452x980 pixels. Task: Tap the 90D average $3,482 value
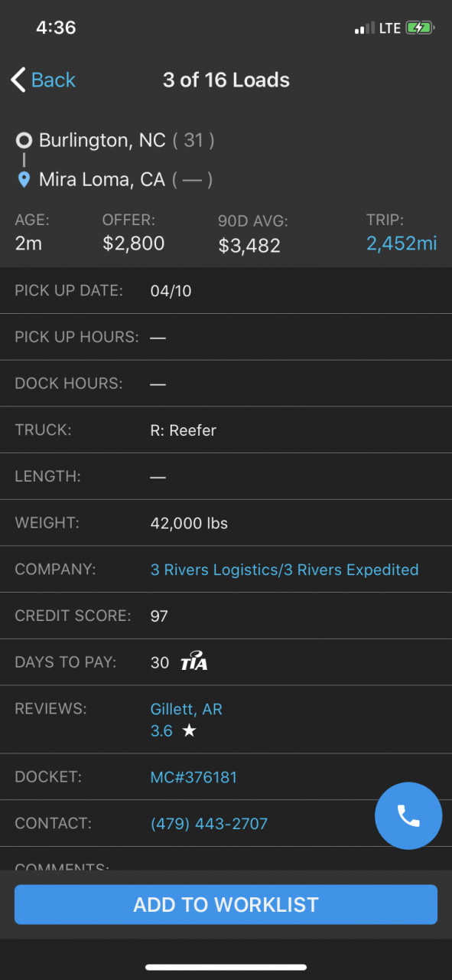(x=249, y=246)
